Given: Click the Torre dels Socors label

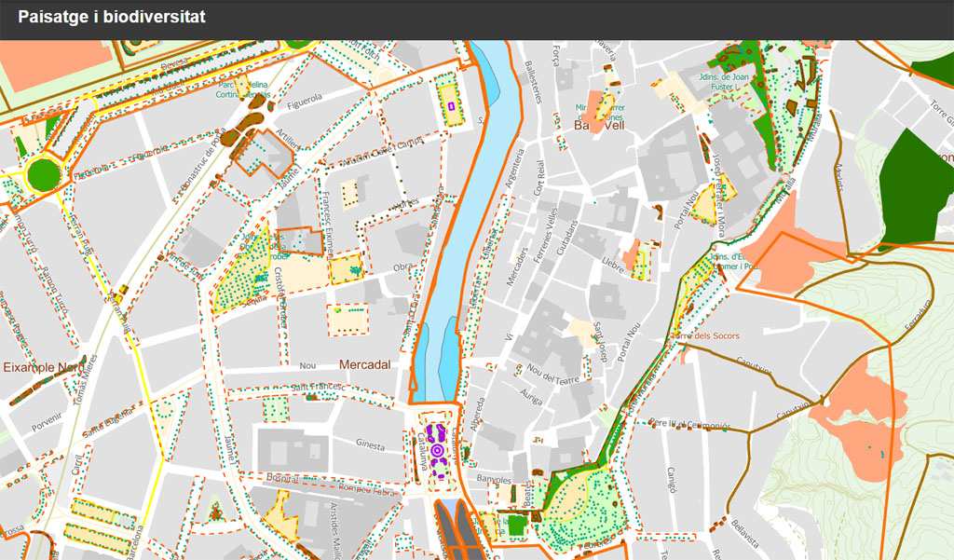Looking at the screenshot, I should point(704,335).
